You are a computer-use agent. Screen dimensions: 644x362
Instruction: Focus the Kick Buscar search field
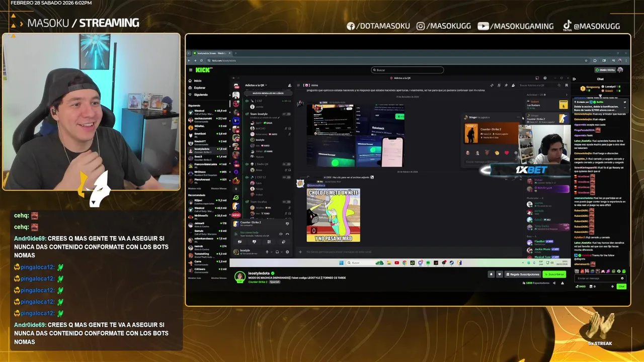click(408, 70)
